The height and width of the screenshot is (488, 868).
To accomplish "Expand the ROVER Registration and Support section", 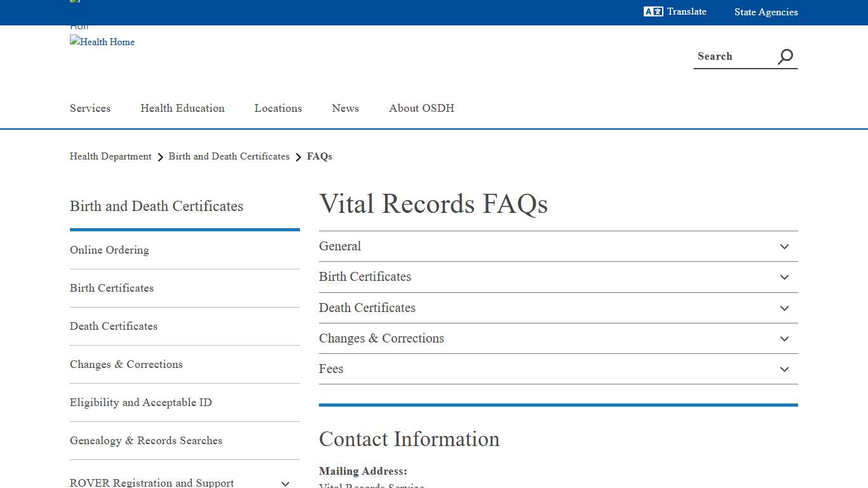I will click(x=285, y=483).
